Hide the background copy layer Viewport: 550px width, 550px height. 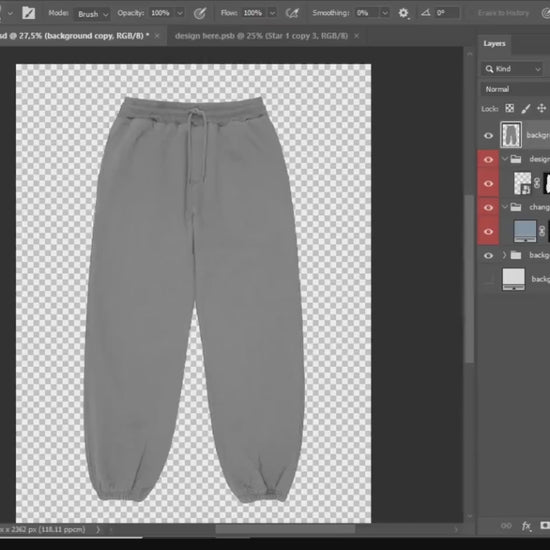click(x=488, y=135)
